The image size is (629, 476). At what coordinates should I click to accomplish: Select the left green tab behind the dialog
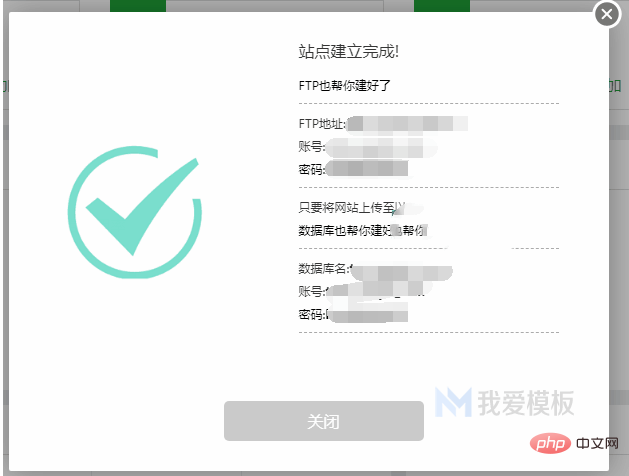pyautogui.click(x=138, y=6)
